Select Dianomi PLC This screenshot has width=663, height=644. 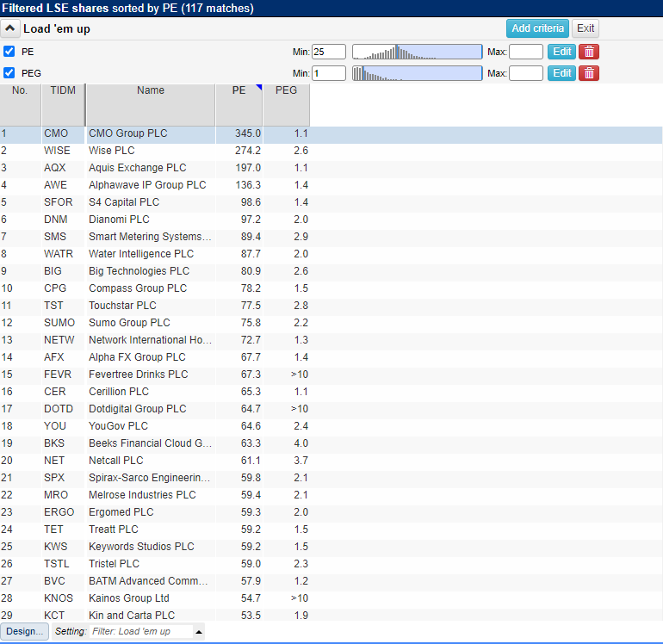[119, 220]
